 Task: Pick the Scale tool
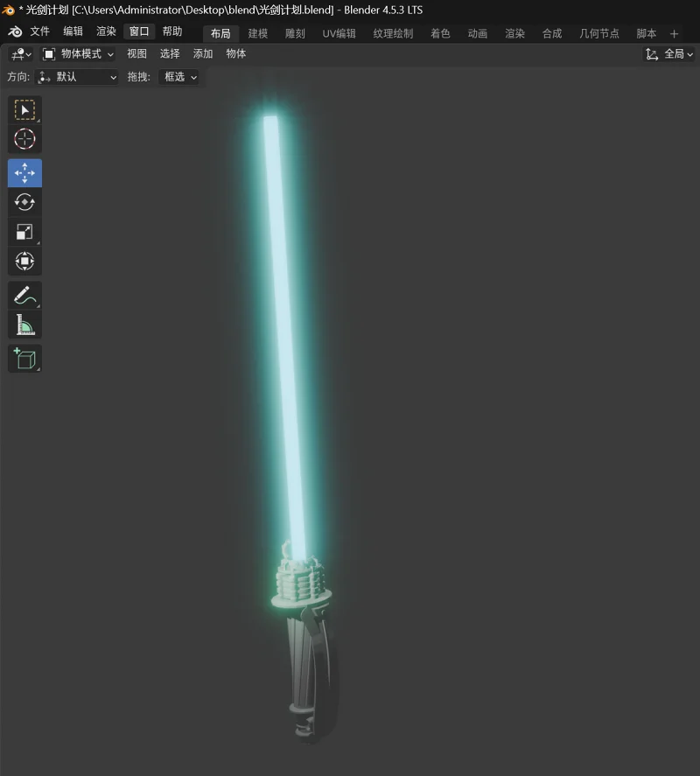click(24, 232)
